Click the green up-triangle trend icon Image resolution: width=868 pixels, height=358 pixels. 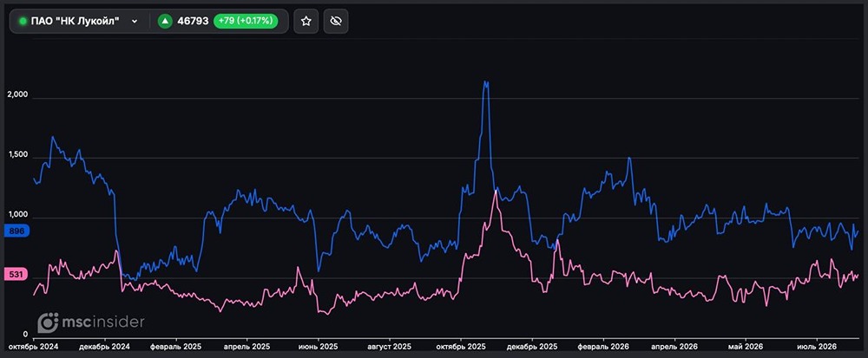(164, 21)
